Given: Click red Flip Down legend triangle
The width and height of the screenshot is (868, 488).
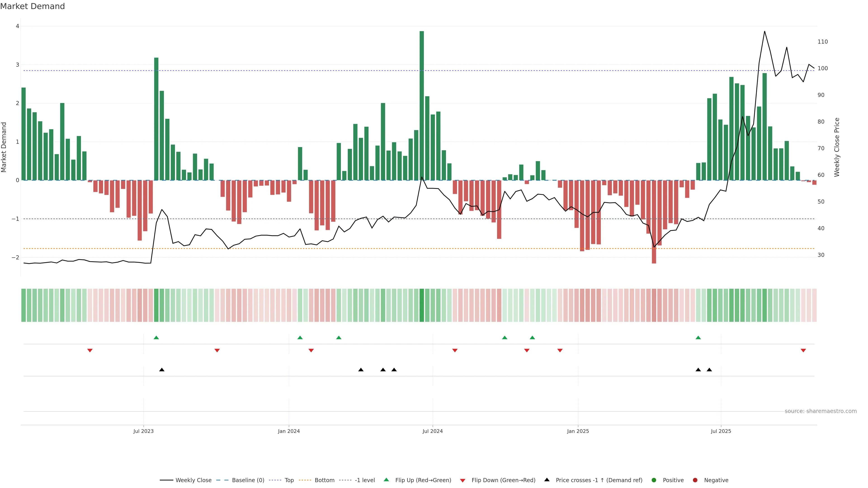Looking at the screenshot, I should point(463,481).
